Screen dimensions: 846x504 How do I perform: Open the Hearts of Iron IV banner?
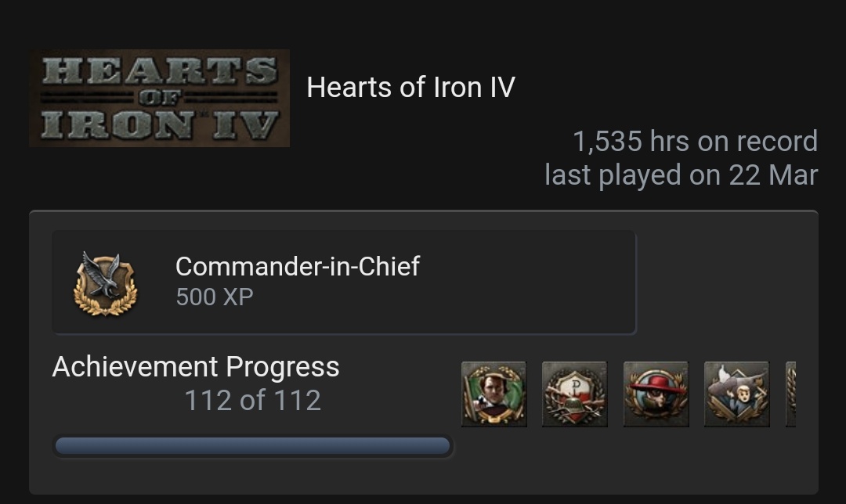pos(159,97)
